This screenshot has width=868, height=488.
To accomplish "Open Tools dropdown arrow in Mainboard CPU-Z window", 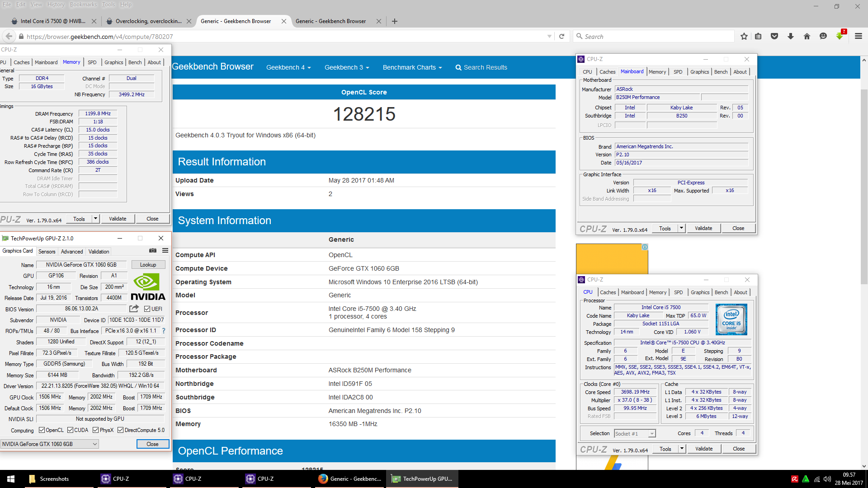I will tap(681, 228).
